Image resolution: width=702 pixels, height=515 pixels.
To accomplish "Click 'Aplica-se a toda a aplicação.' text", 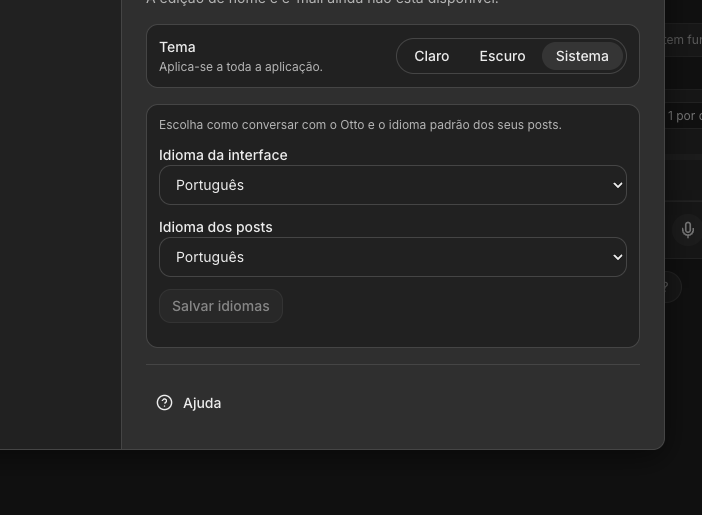I will pos(241,67).
